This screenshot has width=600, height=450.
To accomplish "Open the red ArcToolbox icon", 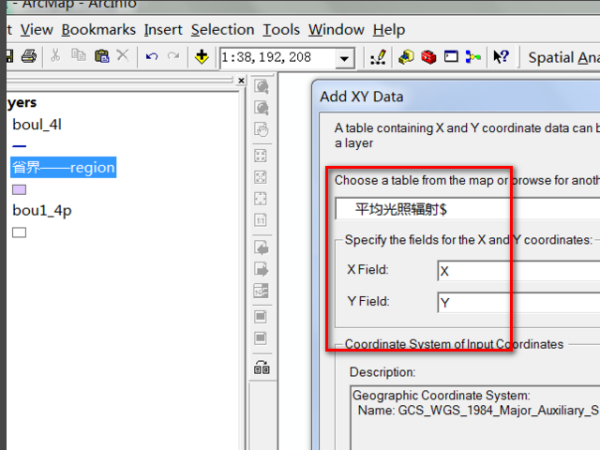I will [429, 57].
